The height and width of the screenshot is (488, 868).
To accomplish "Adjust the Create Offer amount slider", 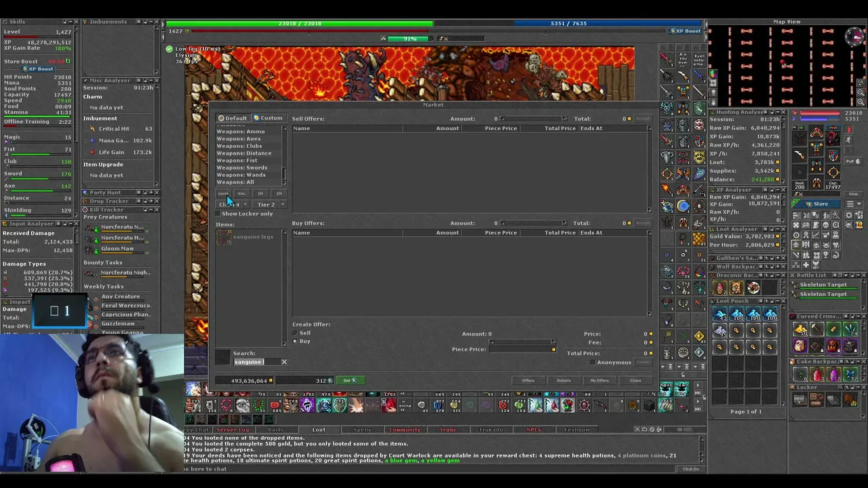I will (522, 342).
